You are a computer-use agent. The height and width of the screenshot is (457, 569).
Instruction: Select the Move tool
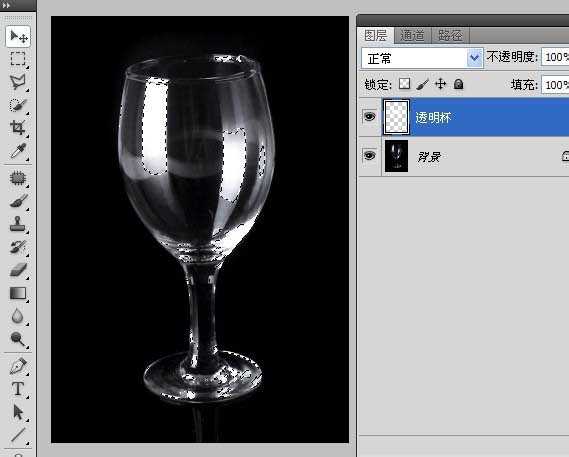coord(18,36)
